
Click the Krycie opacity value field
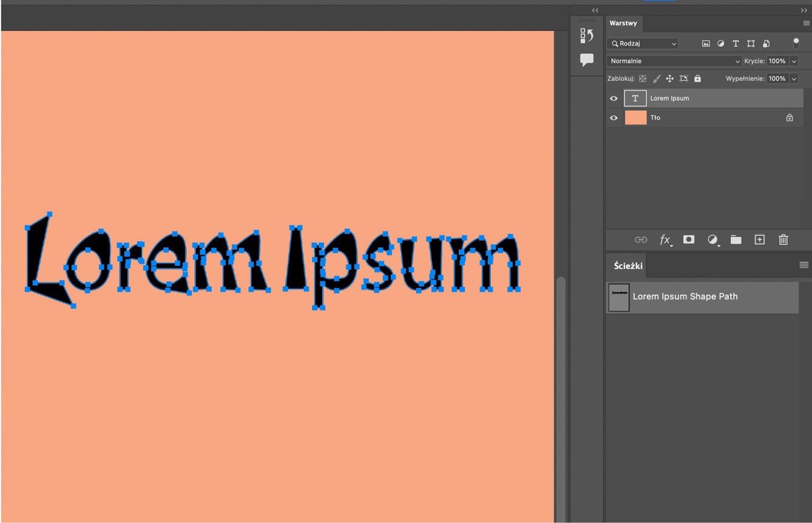(x=777, y=61)
